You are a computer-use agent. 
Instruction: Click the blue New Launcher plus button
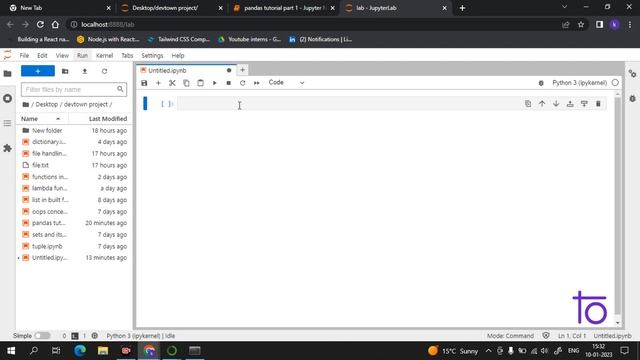[x=38, y=71]
